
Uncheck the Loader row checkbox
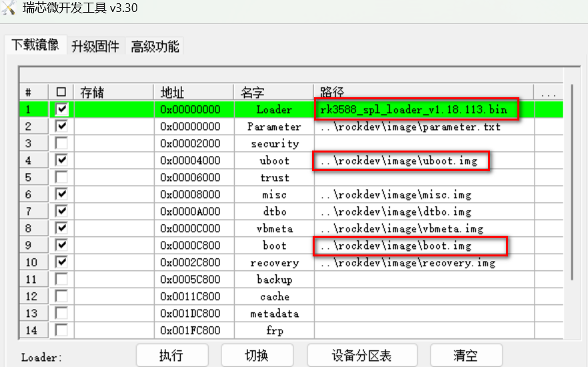(62, 109)
